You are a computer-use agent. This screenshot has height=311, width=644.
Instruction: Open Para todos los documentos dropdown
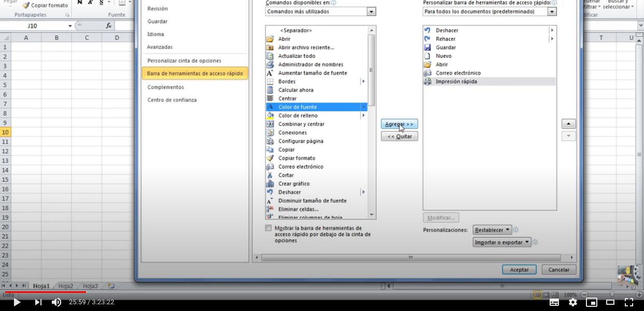(552, 11)
